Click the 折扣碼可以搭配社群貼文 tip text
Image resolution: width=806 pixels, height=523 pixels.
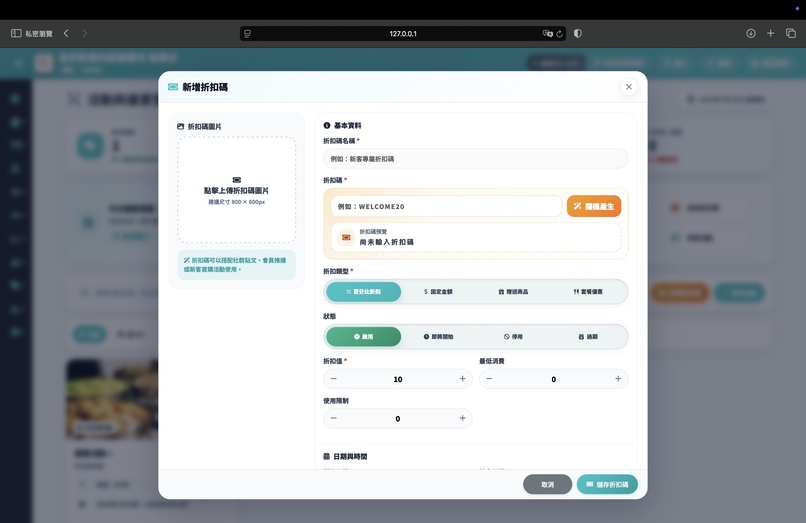[x=236, y=265]
